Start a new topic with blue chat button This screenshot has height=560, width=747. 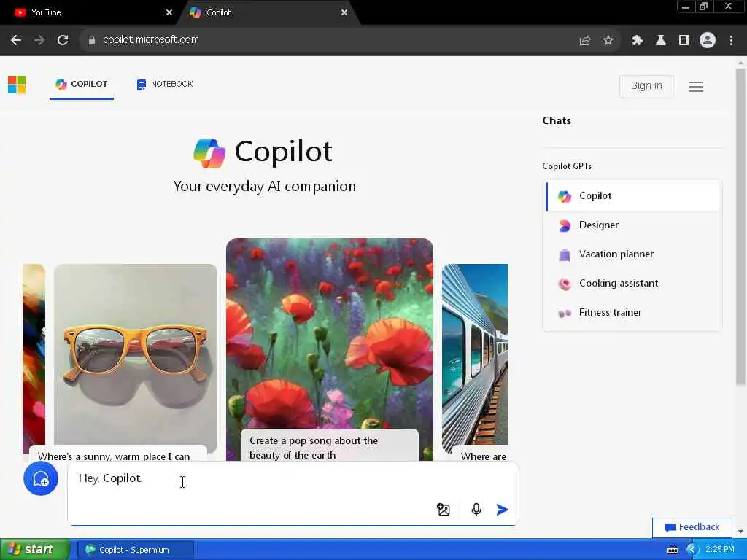(41, 478)
